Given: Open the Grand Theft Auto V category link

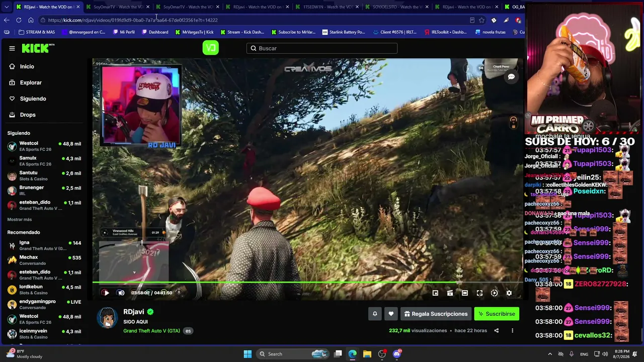Looking at the screenshot, I should 151,331.
